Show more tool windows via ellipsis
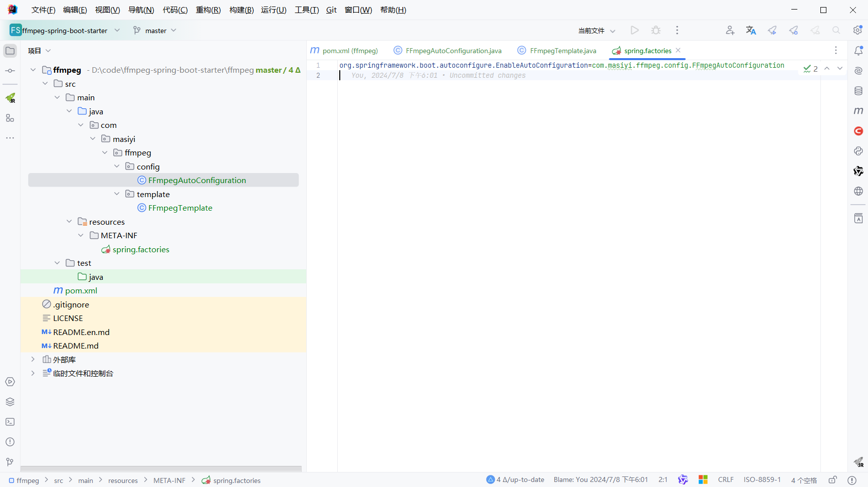This screenshot has height=487, width=868. click(10, 137)
